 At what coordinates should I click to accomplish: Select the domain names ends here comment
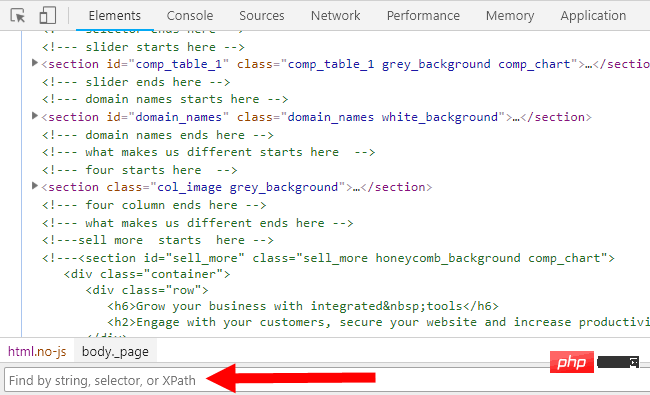[158, 135]
